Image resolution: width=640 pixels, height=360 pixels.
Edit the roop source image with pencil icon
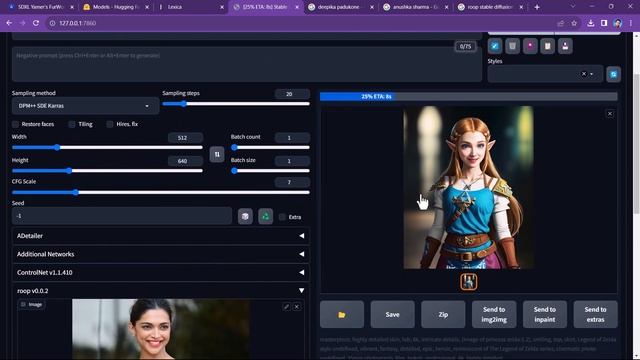[x=286, y=306]
